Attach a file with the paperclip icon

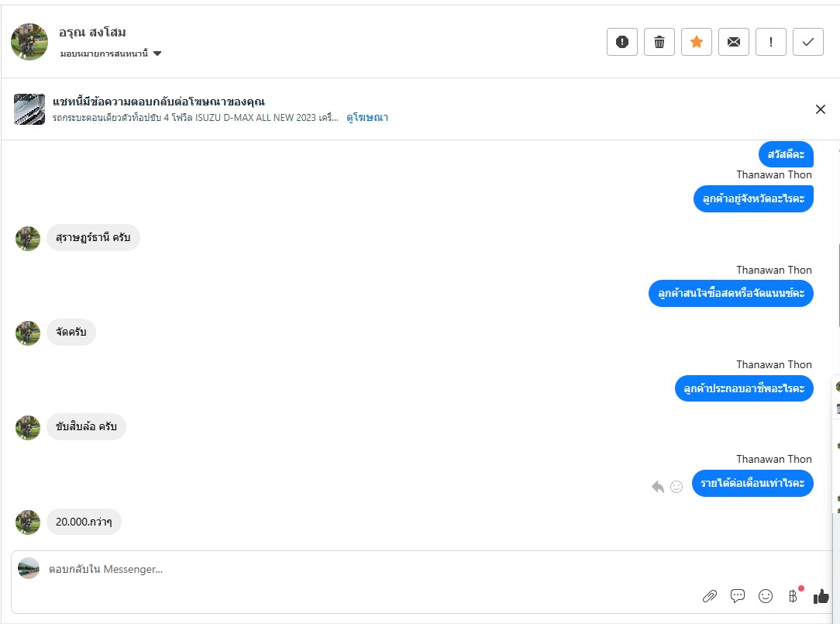tap(709, 596)
